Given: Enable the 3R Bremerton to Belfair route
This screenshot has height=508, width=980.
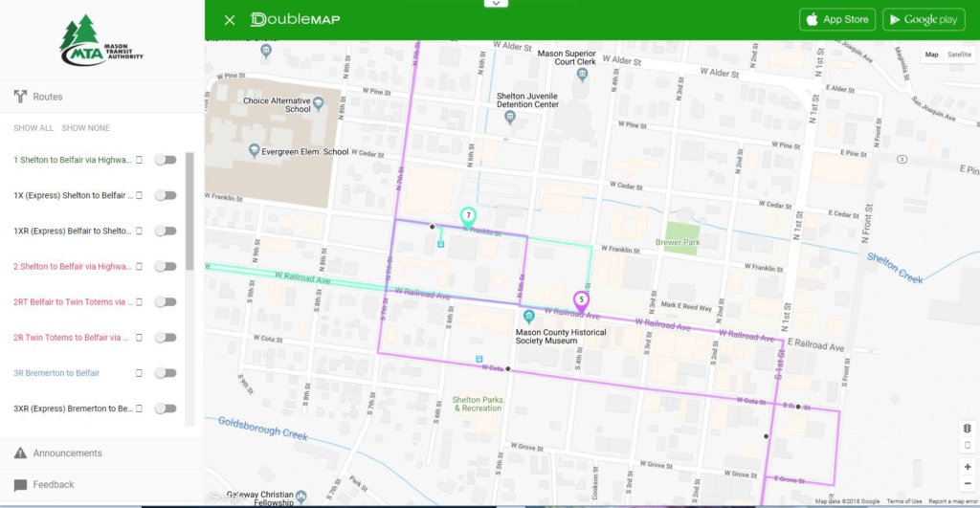Looking at the screenshot, I should tap(166, 373).
